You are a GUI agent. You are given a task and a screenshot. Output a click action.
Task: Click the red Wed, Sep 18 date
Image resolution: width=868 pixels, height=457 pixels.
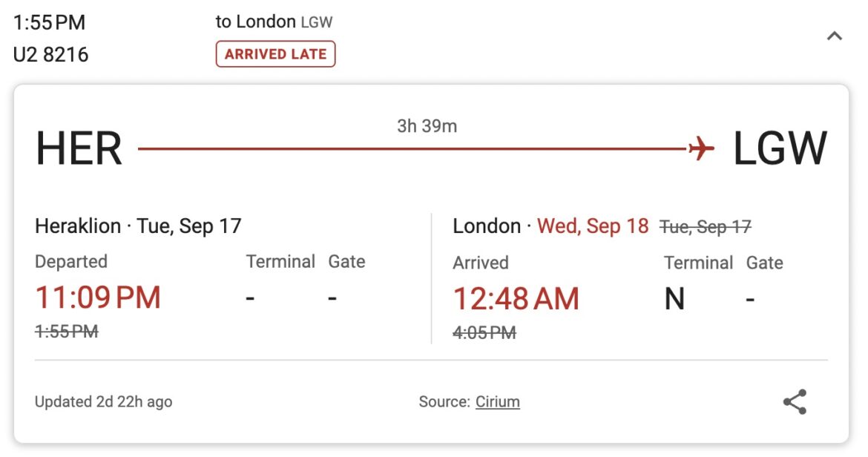[x=593, y=226]
